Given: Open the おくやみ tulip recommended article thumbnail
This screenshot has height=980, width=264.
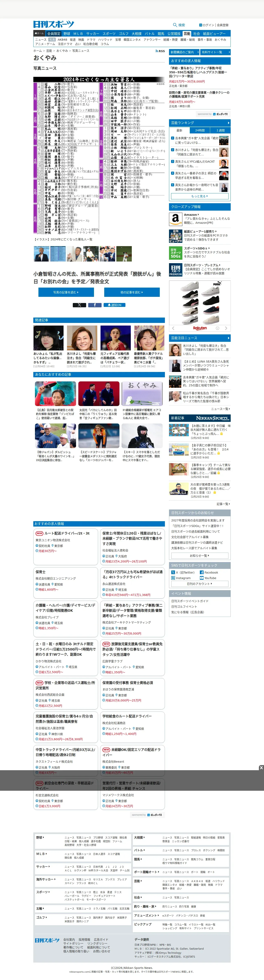Looking at the screenshot, I should click(142, 394).
